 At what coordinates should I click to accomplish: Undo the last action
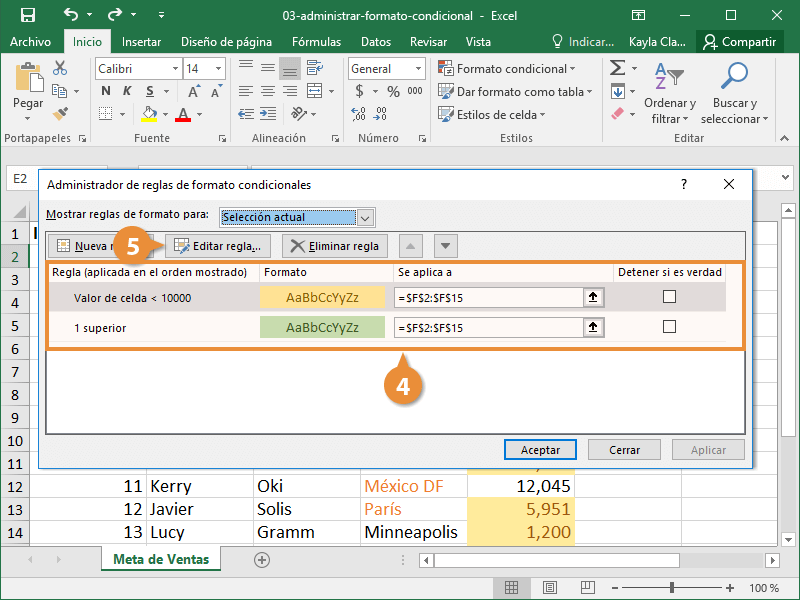pos(71,15)
